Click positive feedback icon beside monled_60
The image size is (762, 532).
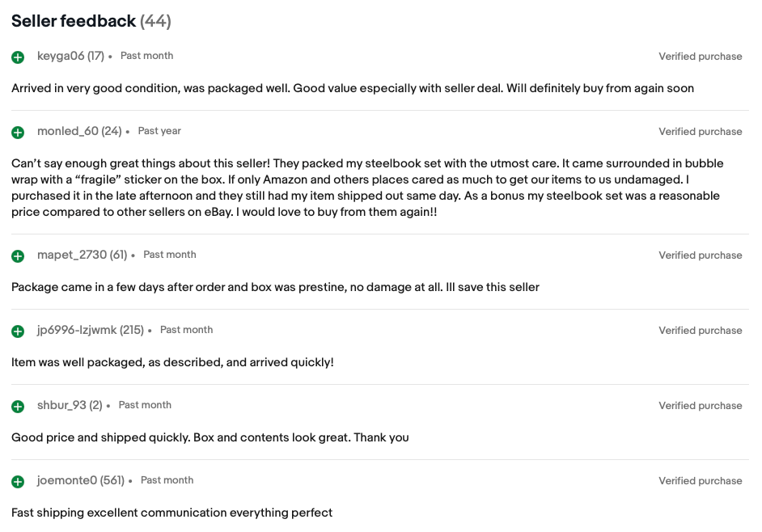[18, 133]
